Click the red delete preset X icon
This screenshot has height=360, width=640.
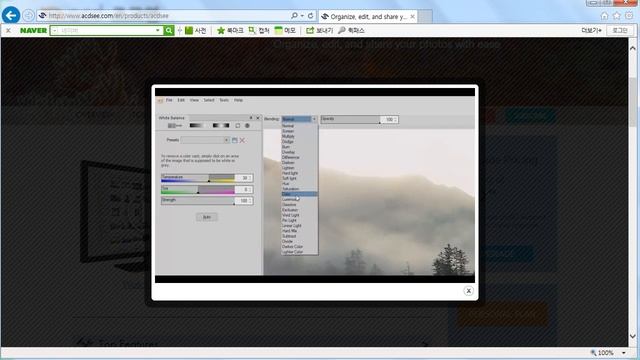click(x=242, y=140)
